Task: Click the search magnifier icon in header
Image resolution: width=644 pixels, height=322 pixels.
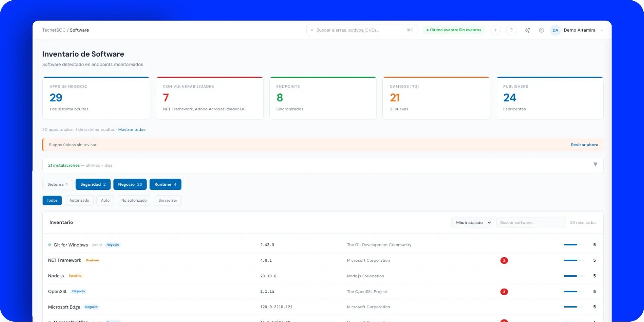Action: point(312,30)
